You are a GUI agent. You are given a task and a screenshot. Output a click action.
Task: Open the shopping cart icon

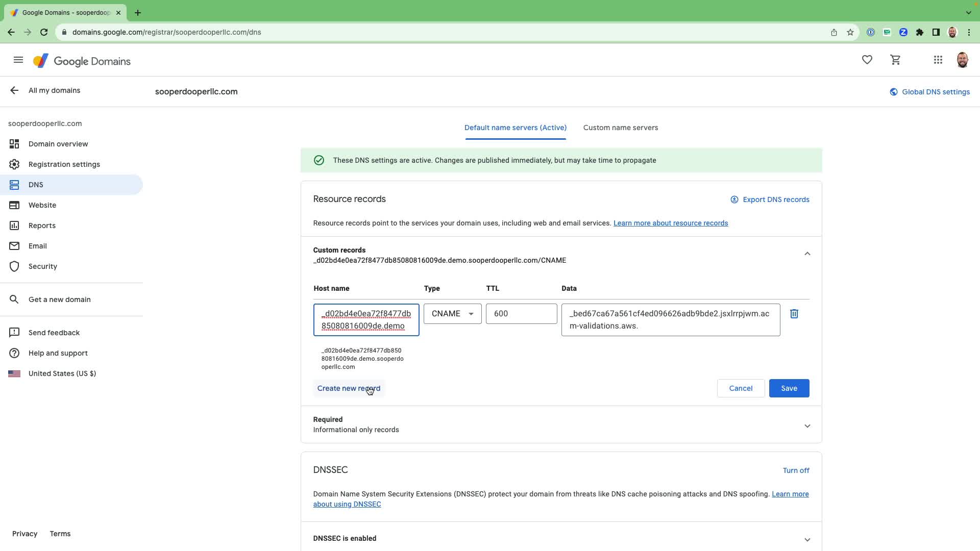click(895, 60)
